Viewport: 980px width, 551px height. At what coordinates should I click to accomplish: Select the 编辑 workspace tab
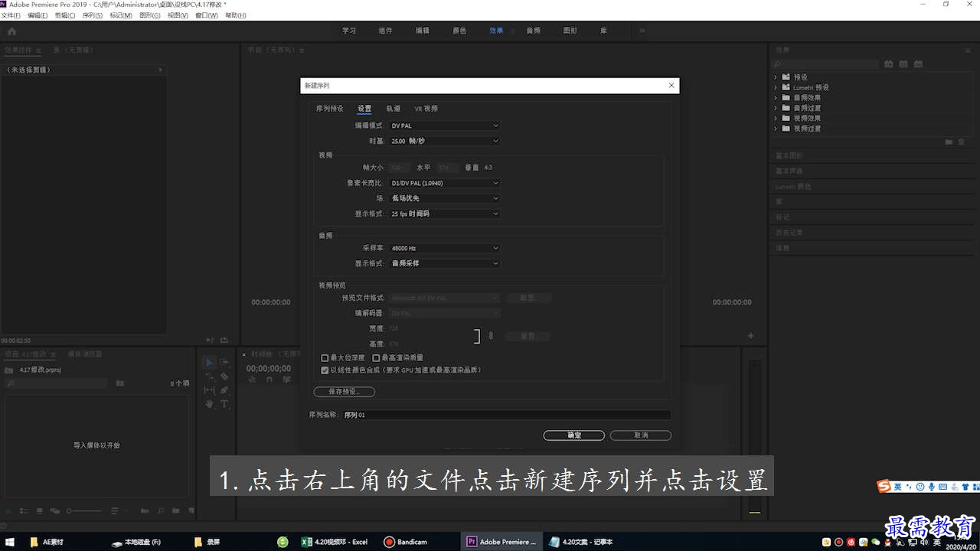[x=423, y=31]
